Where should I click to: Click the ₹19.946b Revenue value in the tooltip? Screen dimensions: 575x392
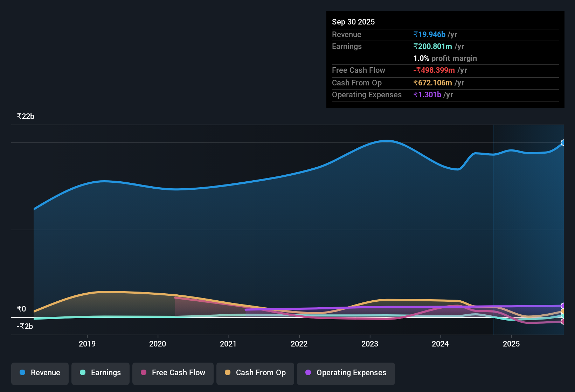(x=429, y=34)
